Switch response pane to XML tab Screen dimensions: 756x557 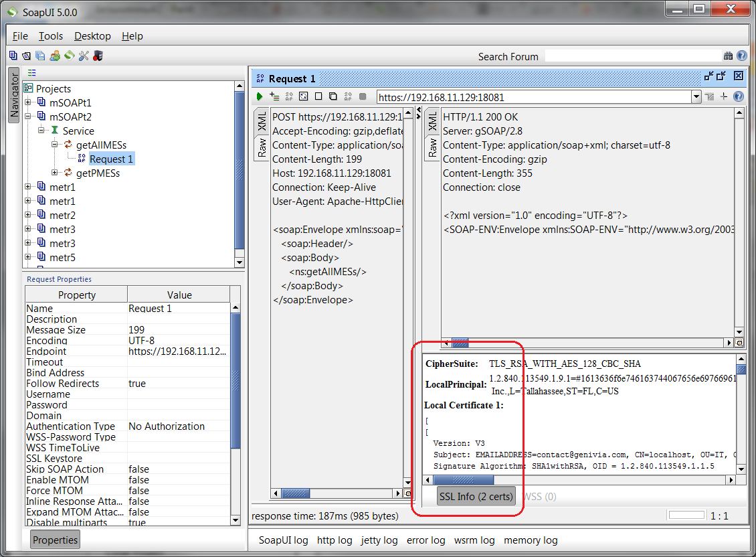coord(432,121)
